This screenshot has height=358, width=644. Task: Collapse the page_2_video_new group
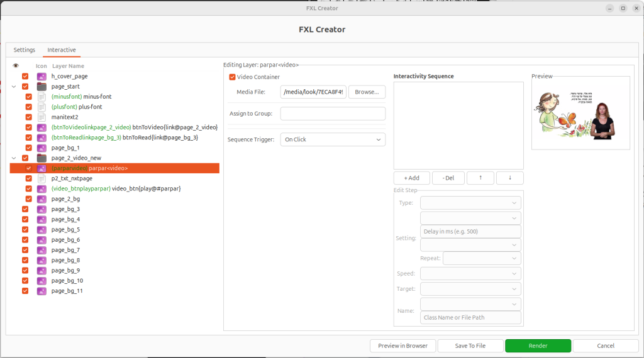(14, 158)
